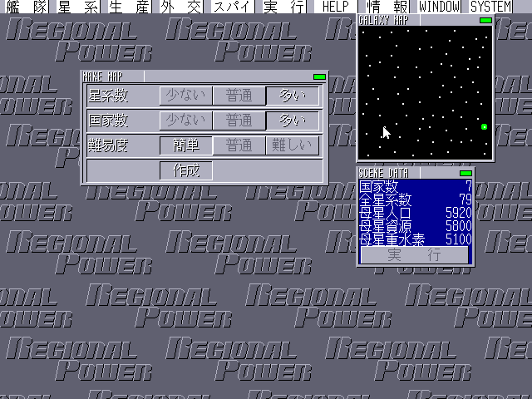Click the 難易度 label in MAKE MAP
Screen dimensions: 532x399
coord(108,145)
